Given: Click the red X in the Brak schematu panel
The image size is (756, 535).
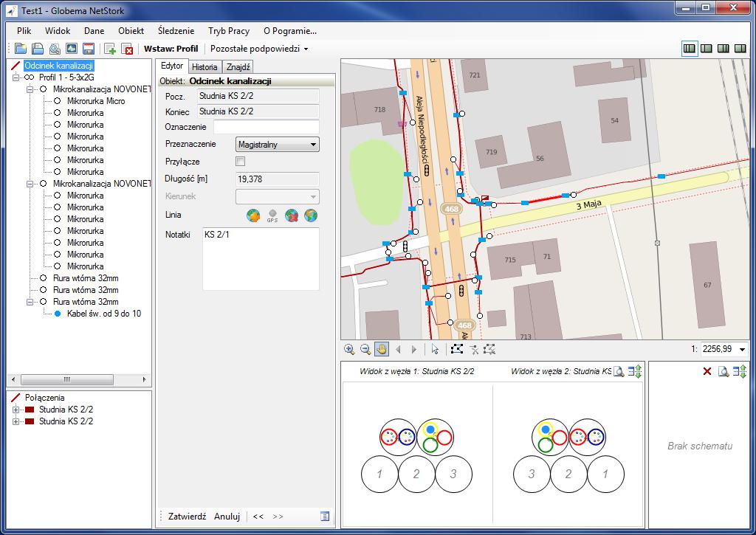Looking at the screenshot, I should 707,371.
